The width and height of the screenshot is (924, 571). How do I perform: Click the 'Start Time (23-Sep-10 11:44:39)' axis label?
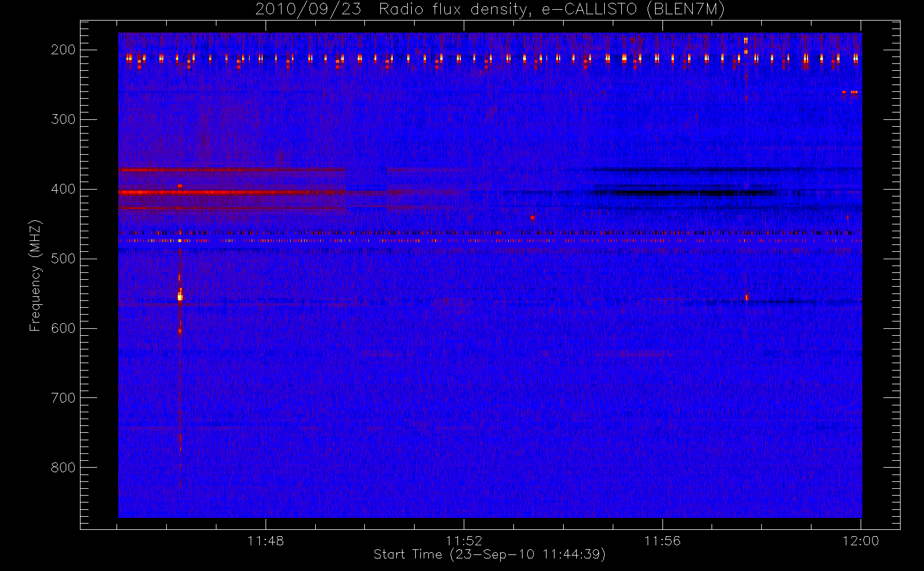tap(489, 554)
